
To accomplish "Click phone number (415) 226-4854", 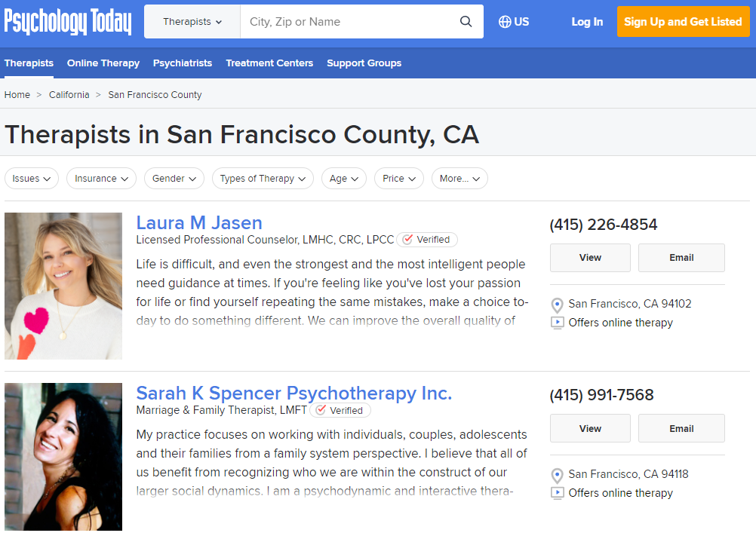I will [x=603, y=225].
